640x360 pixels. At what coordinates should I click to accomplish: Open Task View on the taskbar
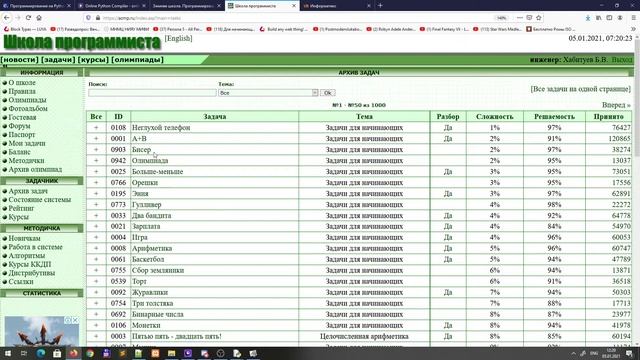[x=24, y=353]
